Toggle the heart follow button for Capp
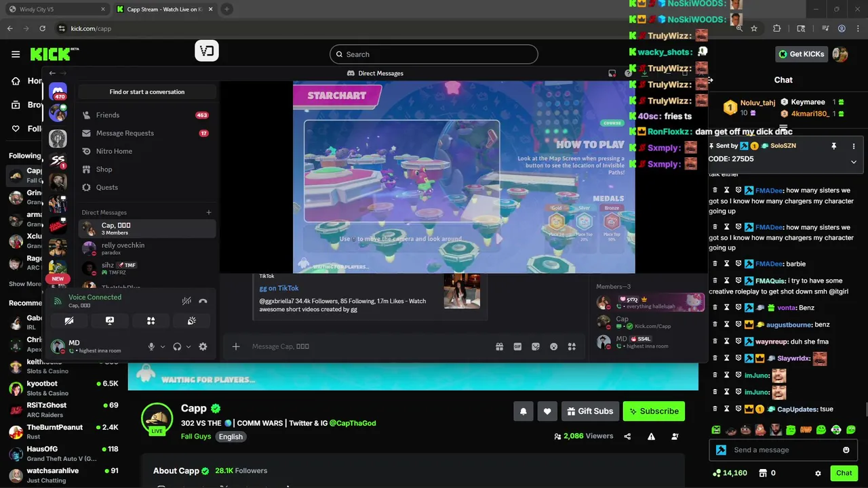The height and width of the screenshot is (488, 868). pyautogui.click(x=547, y=411)
